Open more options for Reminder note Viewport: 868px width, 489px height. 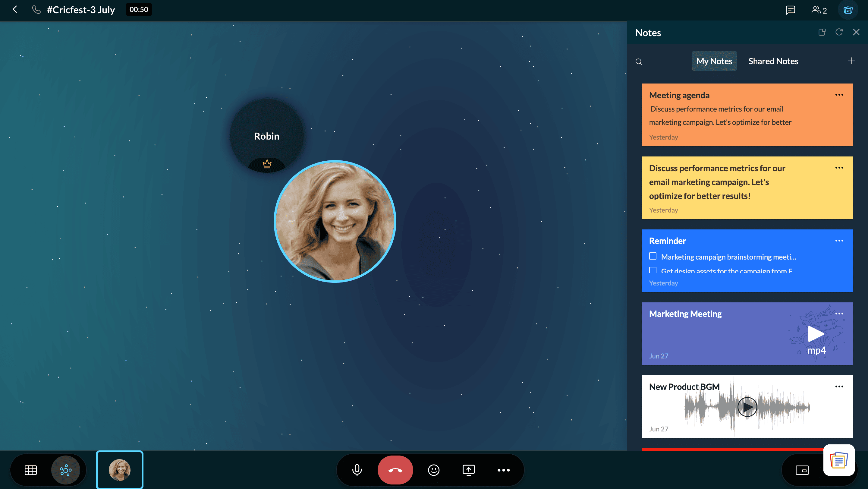[839, 241]
